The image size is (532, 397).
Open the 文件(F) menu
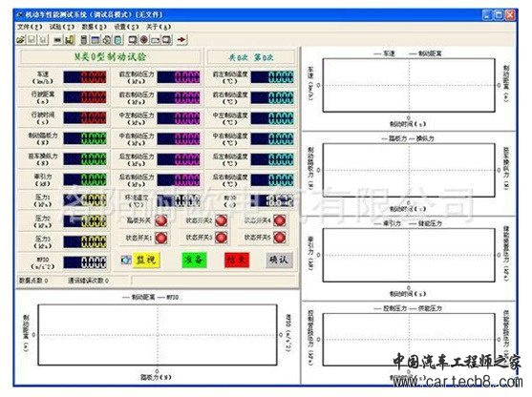tap(30, 27)
